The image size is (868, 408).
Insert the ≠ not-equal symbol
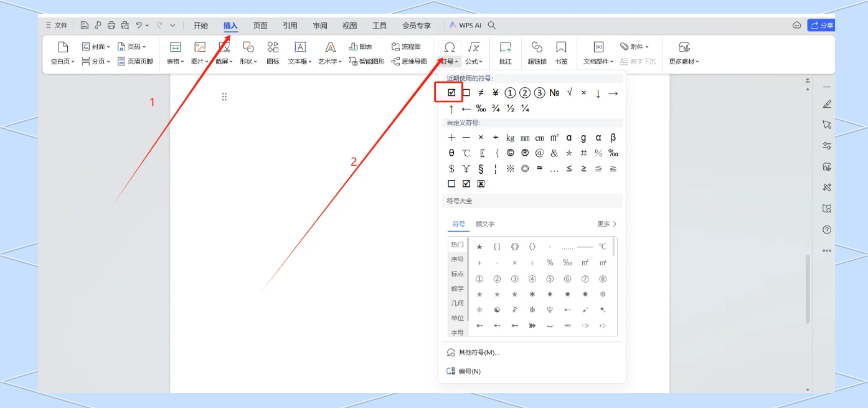click(x=481, y=93)
